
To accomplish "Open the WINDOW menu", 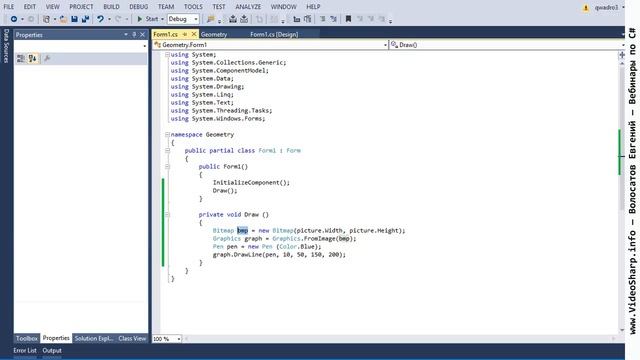I will [284, 7].
